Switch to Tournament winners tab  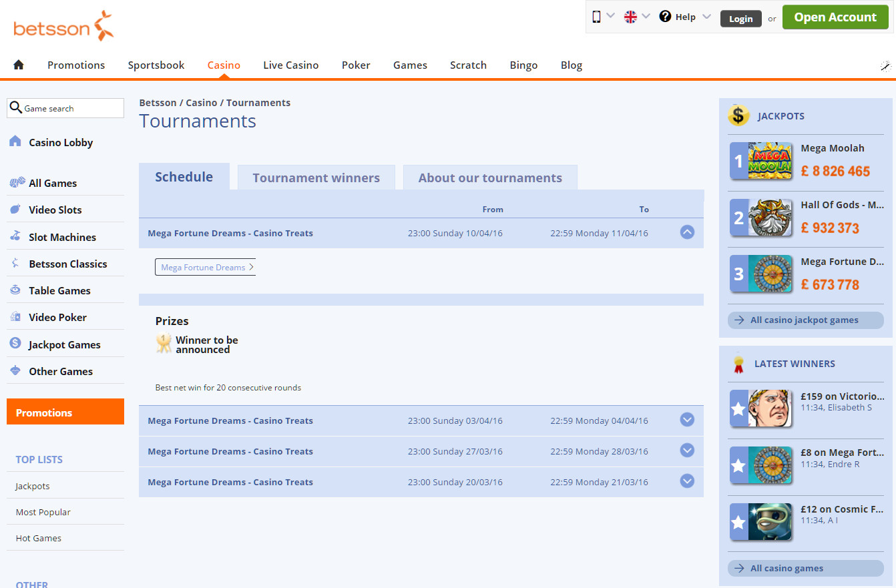(316, 178)
